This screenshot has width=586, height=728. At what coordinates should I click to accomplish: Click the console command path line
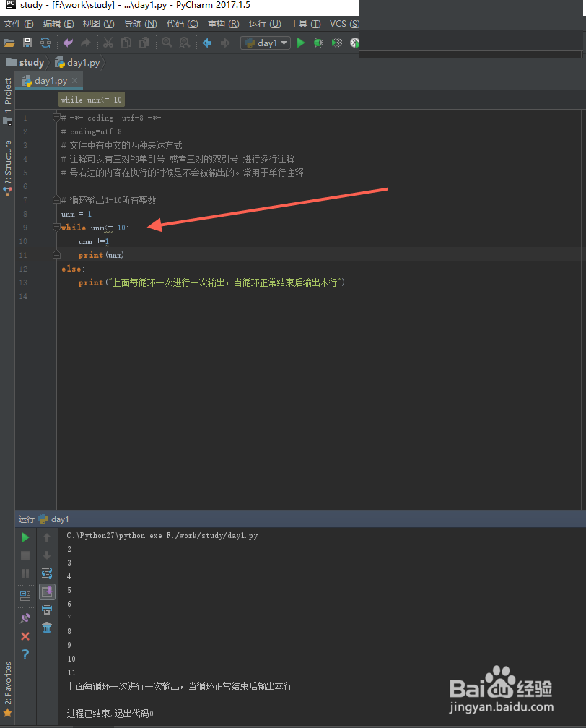coord(162,535)
